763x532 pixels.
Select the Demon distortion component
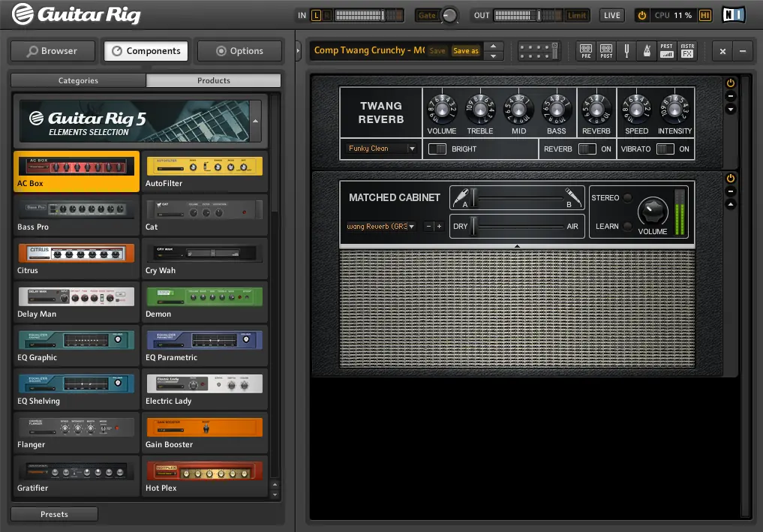click(204, 302)
